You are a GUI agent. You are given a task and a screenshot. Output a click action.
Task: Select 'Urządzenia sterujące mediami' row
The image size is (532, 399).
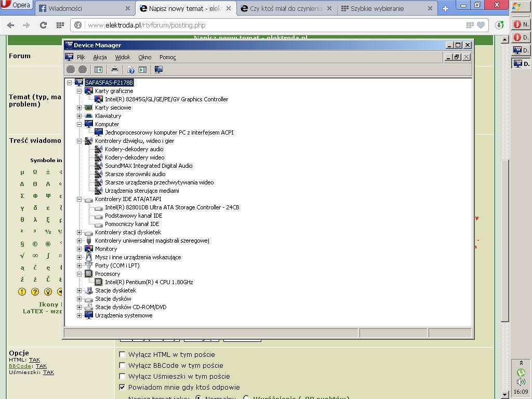(142, 191)
